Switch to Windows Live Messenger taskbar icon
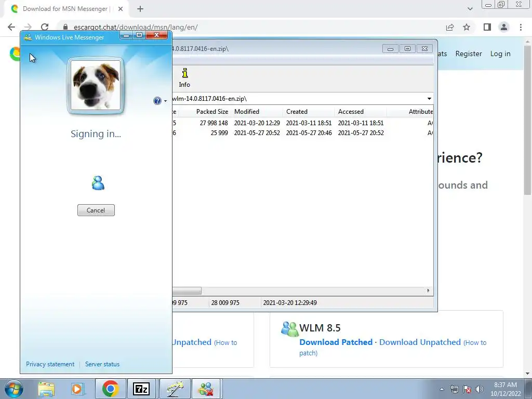The height and width of the screenshot is (399, 532). (x=206, y=389)
